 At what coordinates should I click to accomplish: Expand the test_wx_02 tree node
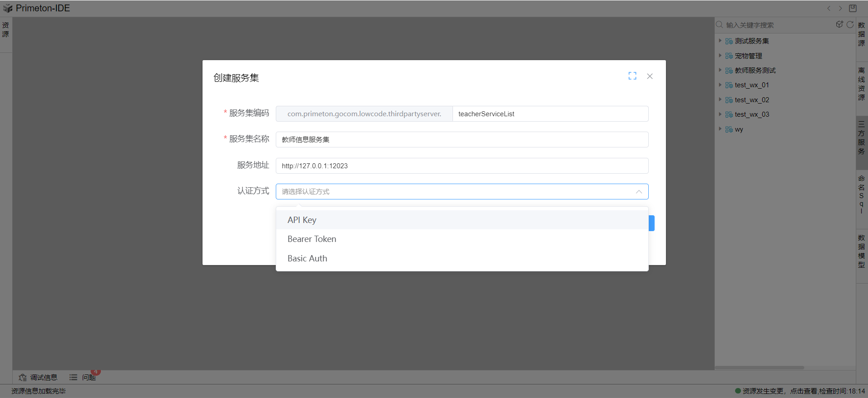[x=720, y=99]
